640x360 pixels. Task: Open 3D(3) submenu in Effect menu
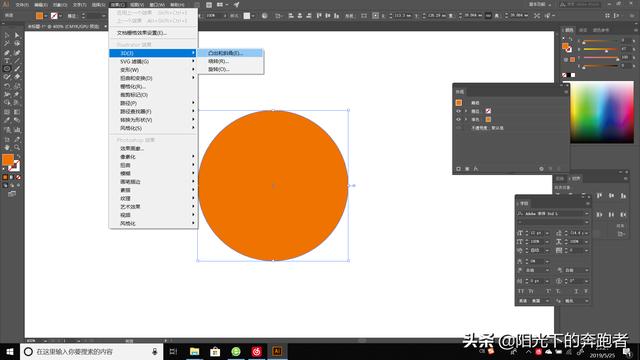[153, 53]
